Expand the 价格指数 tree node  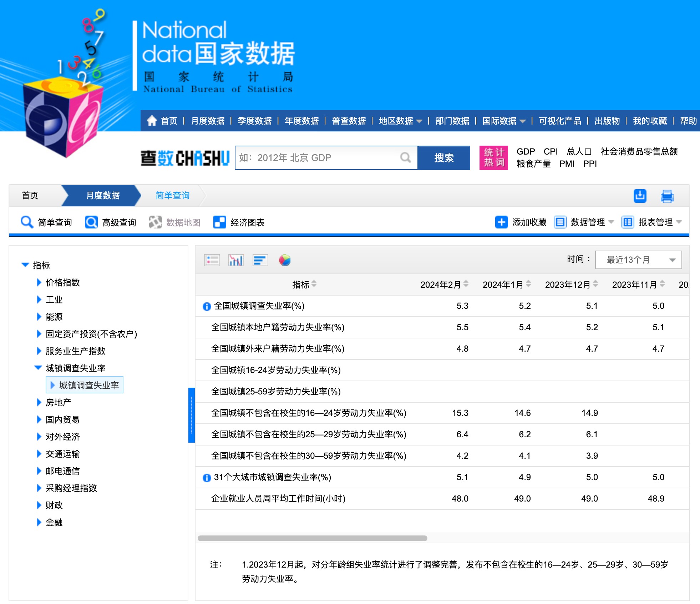pos(39,282)
